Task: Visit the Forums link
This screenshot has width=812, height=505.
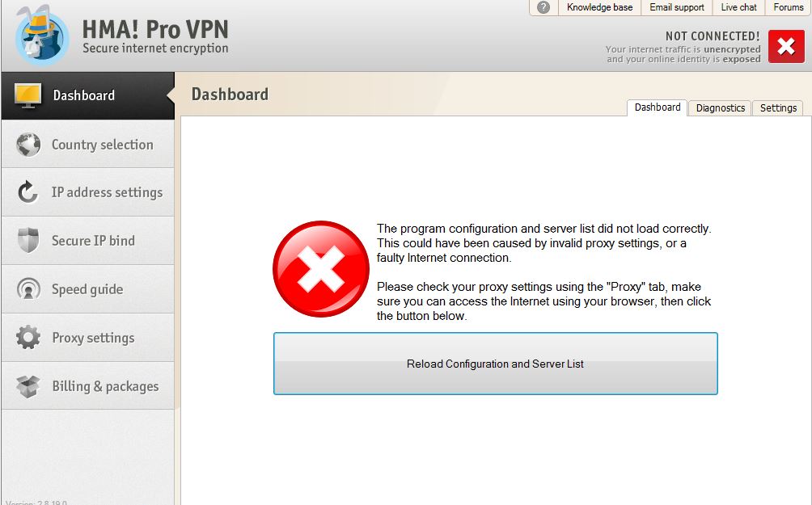Action: tap(788, 7)
